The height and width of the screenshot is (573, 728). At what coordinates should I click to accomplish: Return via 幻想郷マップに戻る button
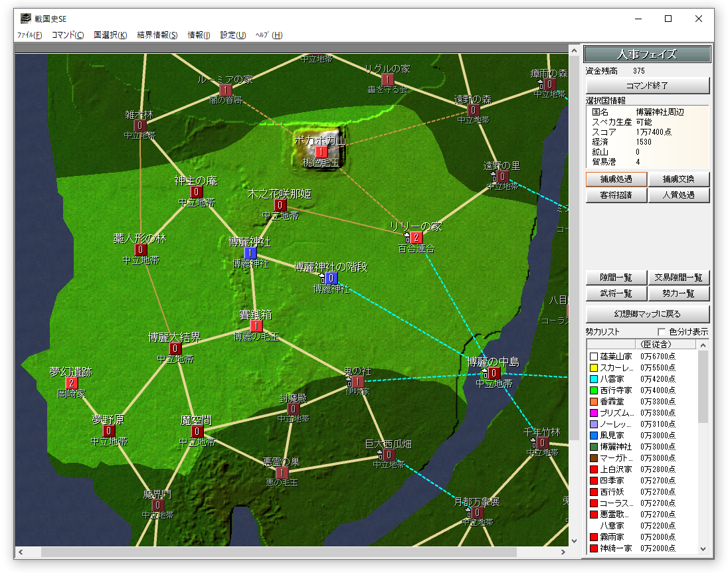648,314
